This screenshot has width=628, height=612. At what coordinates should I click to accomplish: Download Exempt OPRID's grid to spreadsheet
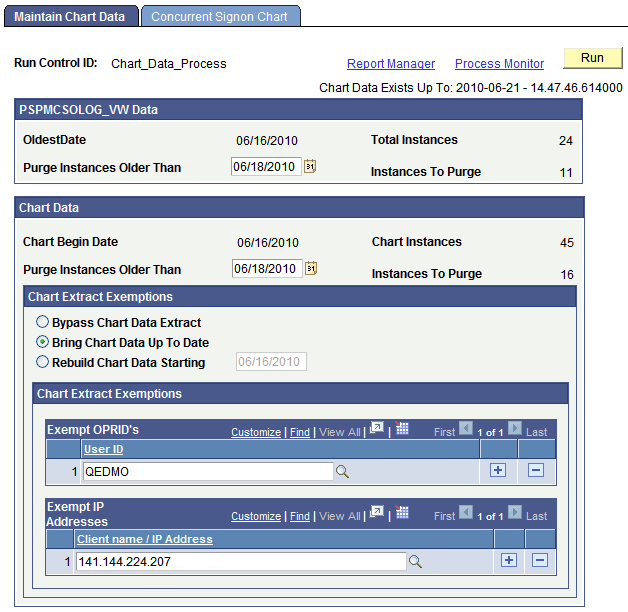pos(401,428)
